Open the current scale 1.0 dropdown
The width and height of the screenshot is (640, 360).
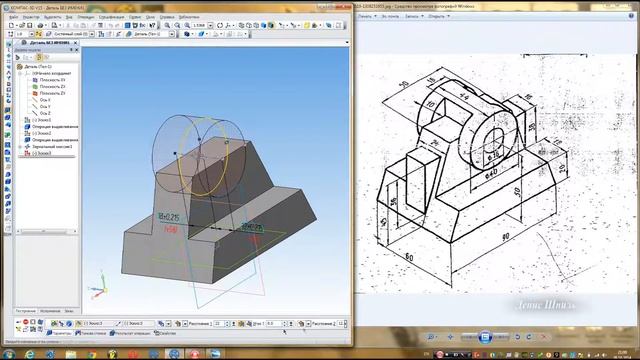coord(31,34)
